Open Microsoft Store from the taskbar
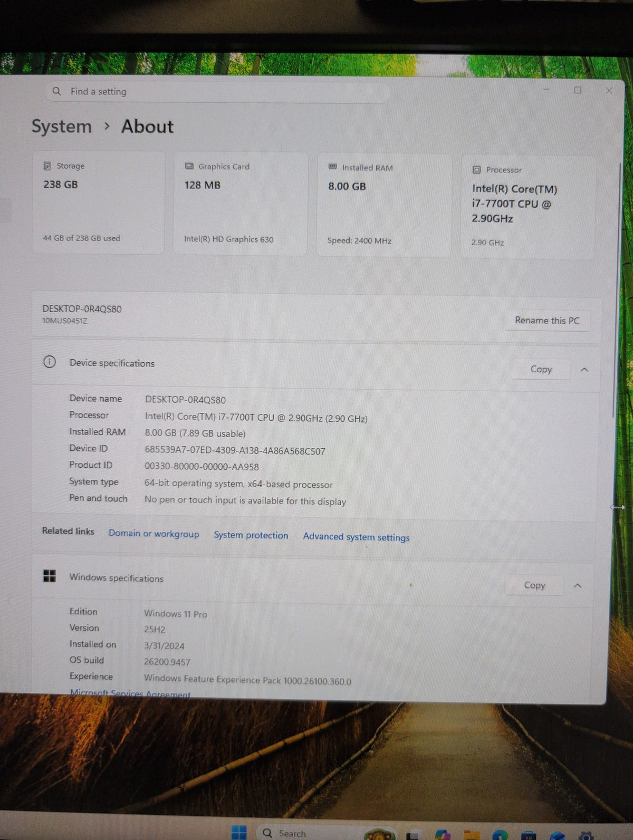 pyautogui.click(x=529, y=835)
